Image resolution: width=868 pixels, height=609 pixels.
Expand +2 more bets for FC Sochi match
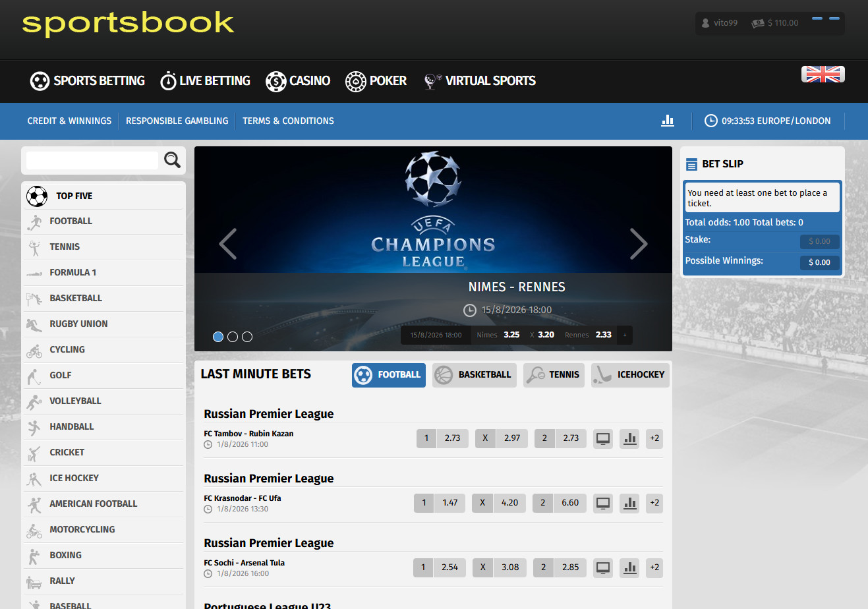point(654,567)
